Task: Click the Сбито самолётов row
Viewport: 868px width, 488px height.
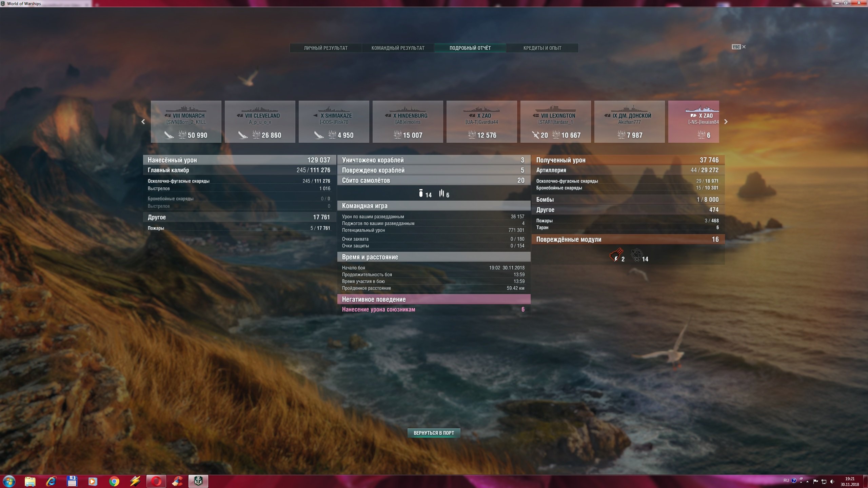Action: (434, 180)
